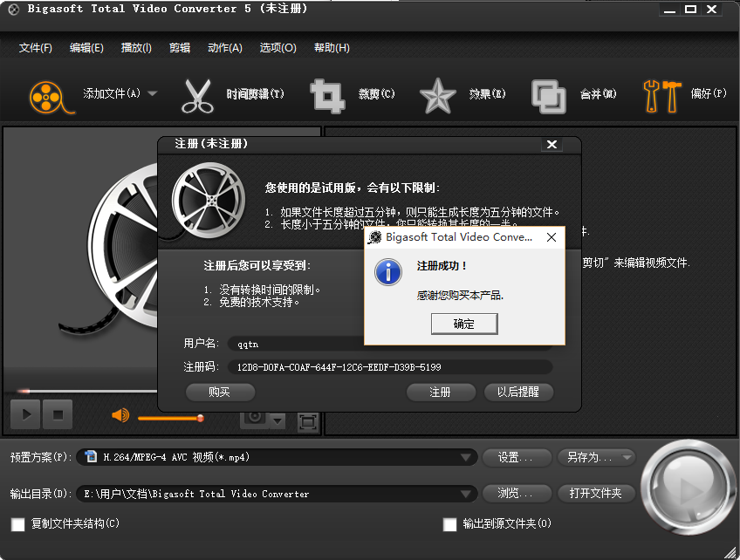Screen dimensions: 740x560
Task: Open the 另存为 dropdown button
Action: [598, 457]
